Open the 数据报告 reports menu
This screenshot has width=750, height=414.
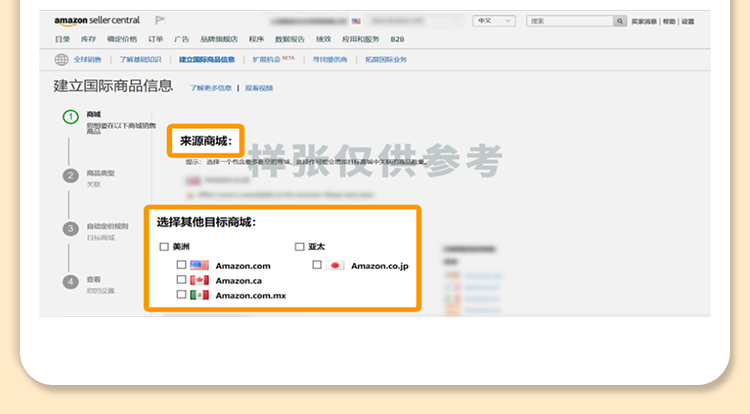coord(289,39)
